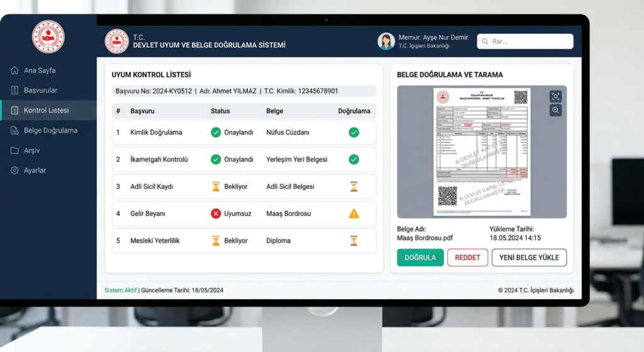Click the Arşiv folder icon
This screenshot has width=644, height=352.
[x=14, y=150]
